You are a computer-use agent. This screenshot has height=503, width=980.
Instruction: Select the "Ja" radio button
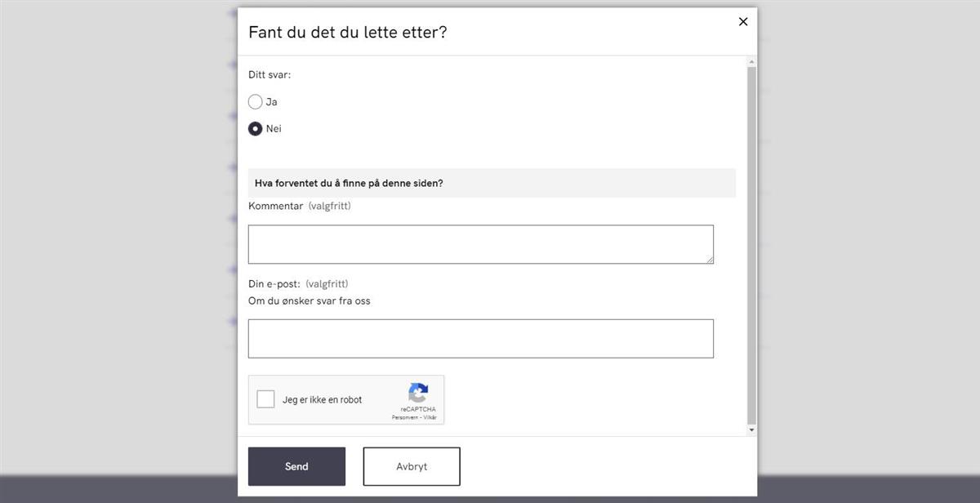click(x=255, y=102)
